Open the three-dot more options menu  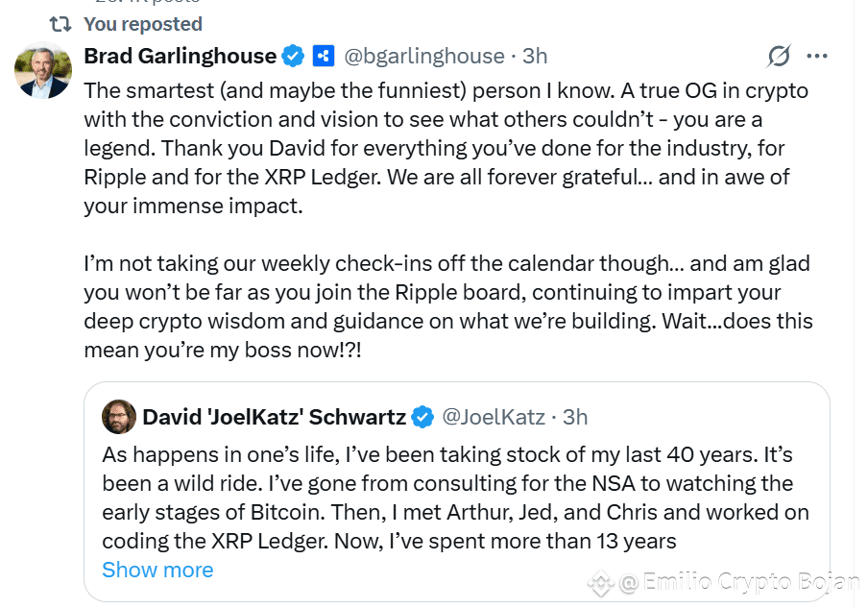817,57
